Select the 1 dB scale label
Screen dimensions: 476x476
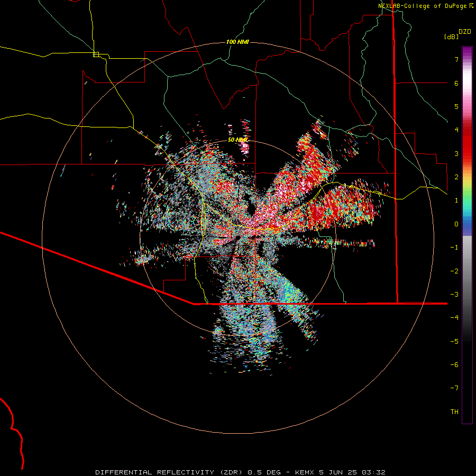click(x=456, y=200)
